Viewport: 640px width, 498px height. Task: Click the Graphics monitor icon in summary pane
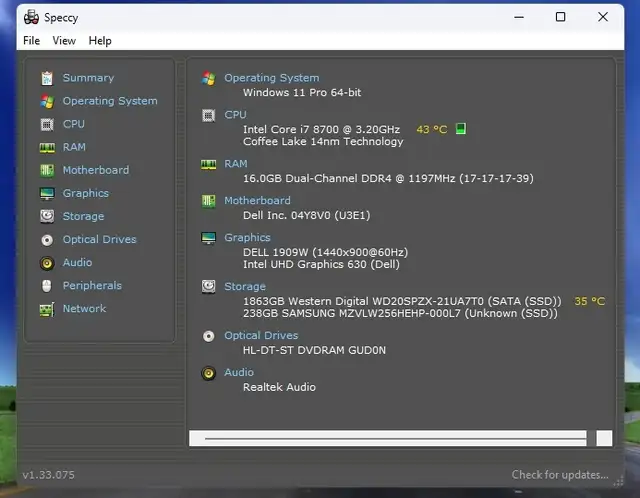(x=209, y=238)
